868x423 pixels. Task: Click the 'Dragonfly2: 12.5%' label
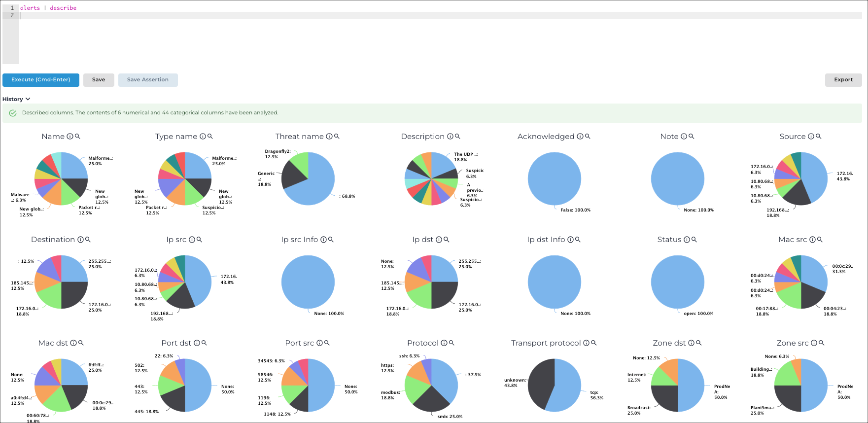(x=278, y=154)
